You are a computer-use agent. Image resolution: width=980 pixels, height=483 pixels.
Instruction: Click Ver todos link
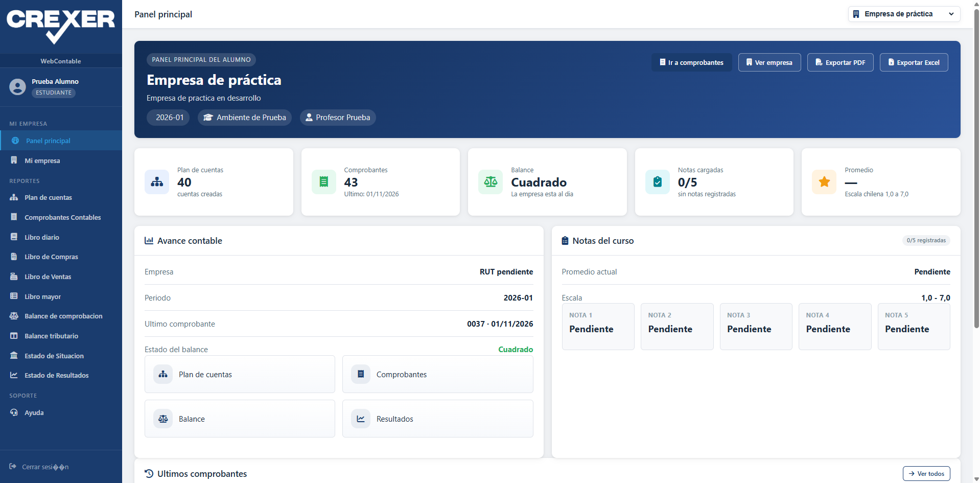[926, 474]
